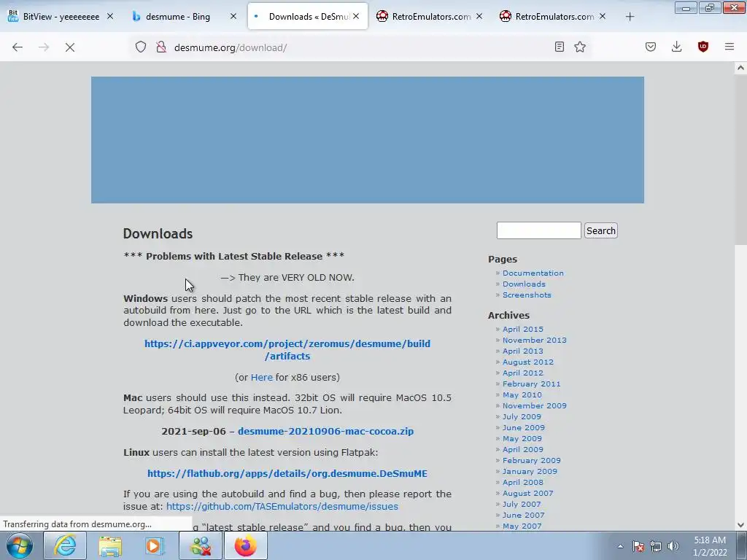The width and height of the screenshot is (747, 560).
Task: Click the insecure connection padlock icon
Action: click(x=161, y=47)
